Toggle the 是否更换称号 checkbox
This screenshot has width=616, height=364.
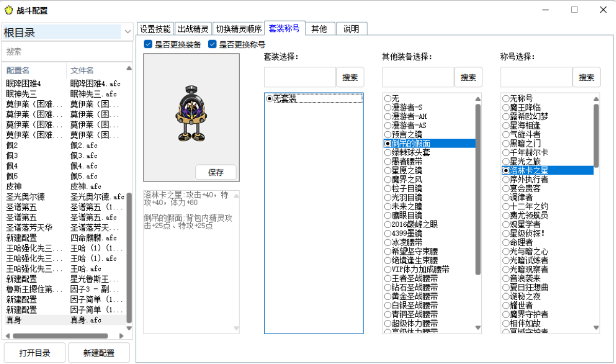click(212, 44)
